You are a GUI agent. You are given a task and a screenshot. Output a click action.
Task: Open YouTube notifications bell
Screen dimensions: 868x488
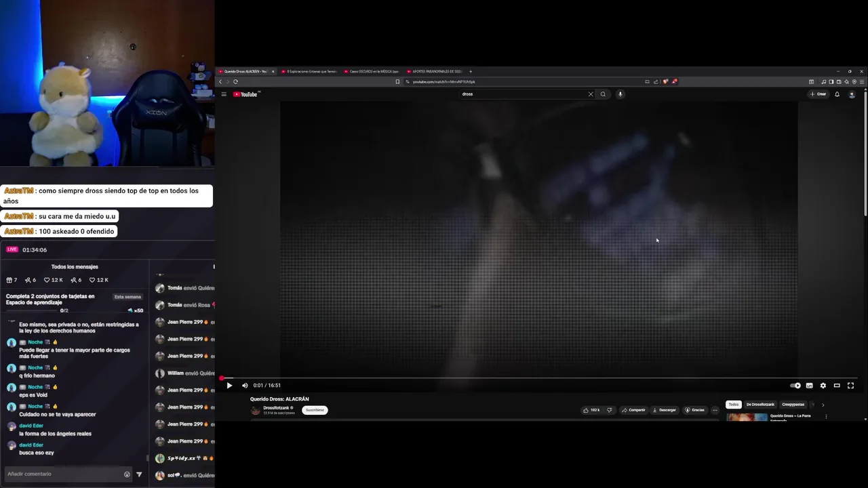(837, 94)
